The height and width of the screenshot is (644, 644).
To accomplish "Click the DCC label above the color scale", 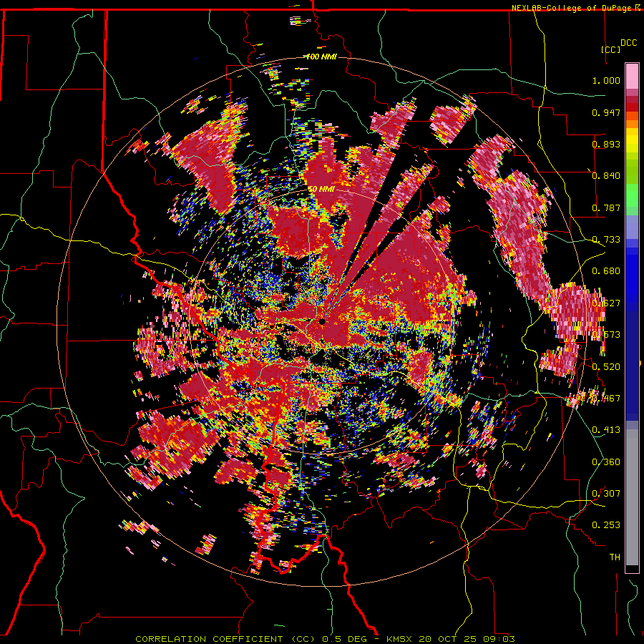I will (628, 43).
